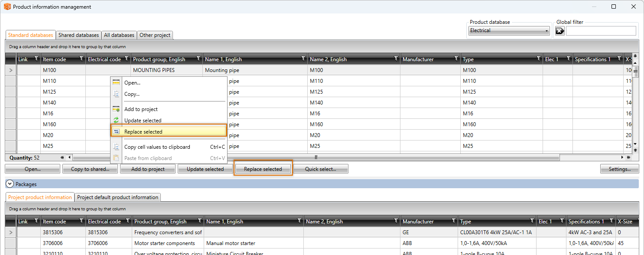Viewport: 644px width, 255px height.
Task: Click filter icon on upper Item code column
Action: (x=81, y=59)
